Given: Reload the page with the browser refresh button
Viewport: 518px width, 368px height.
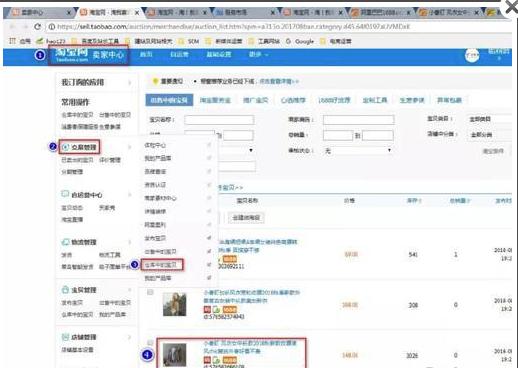Looking at the screenshot, I should pyautogui.click(x=37, y=26).
